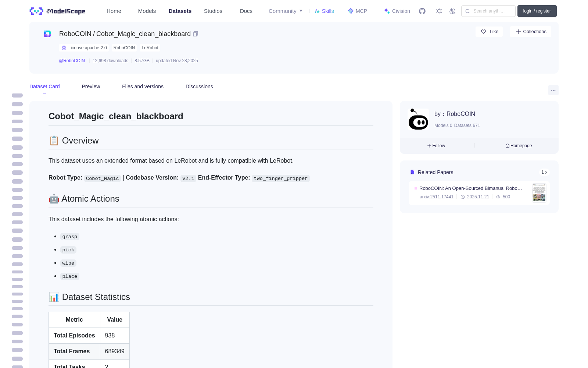
Task: Switch language with the translate icon
Action: click(x=453, y=11)
